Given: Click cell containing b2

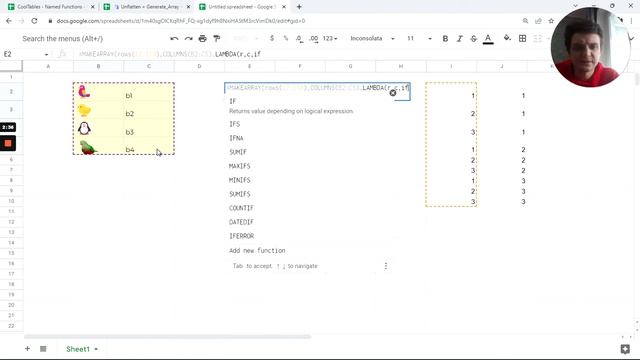Looking at the screenshot, I should 149,111.
